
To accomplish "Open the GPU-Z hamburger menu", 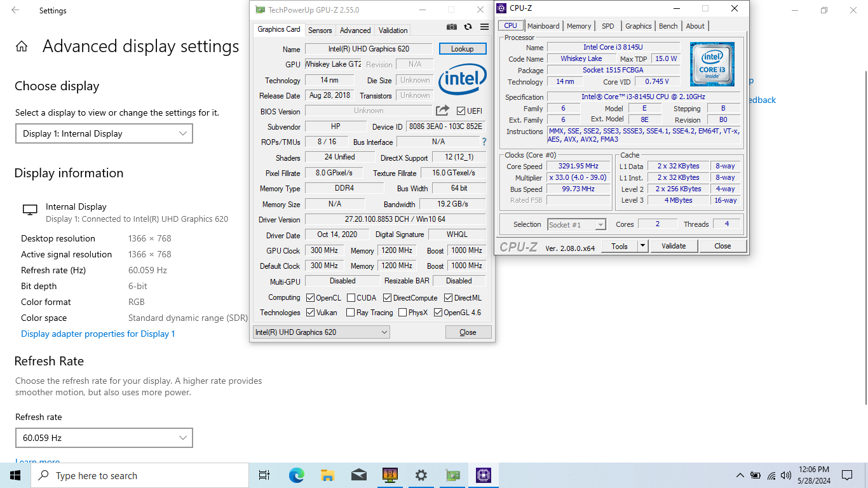I will pyautogui.click(x=485, y=27).
